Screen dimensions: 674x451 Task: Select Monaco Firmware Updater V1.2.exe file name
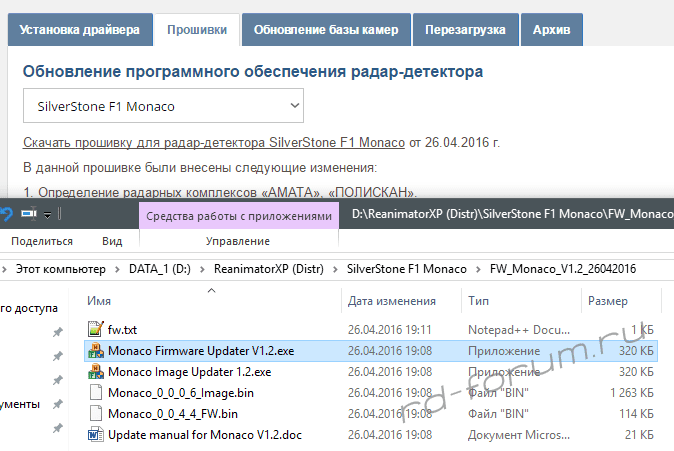click(201, 351)
